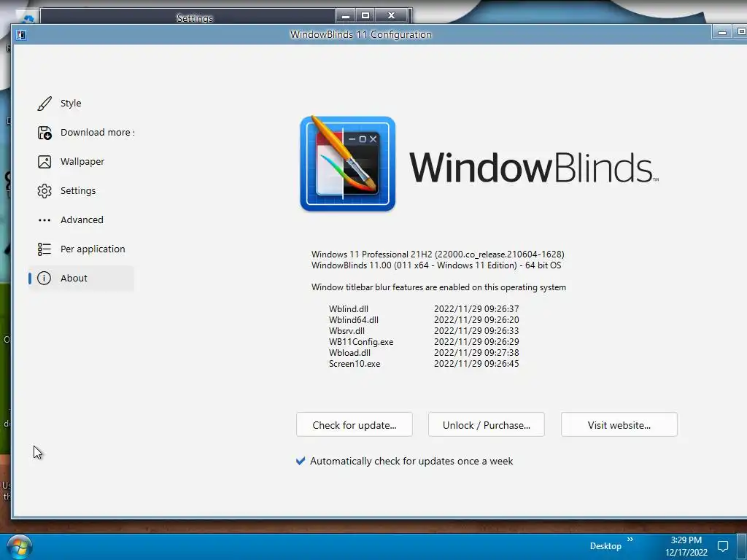The width and height of the screenshot is (747, 560).
Task: Click the Settings window title bar
Action: (194, 18)
